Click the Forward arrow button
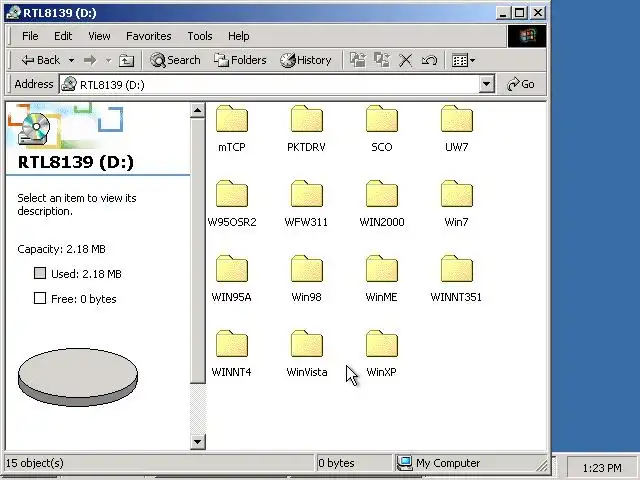Viewport: 640px width, 480px height. point(90,60)
